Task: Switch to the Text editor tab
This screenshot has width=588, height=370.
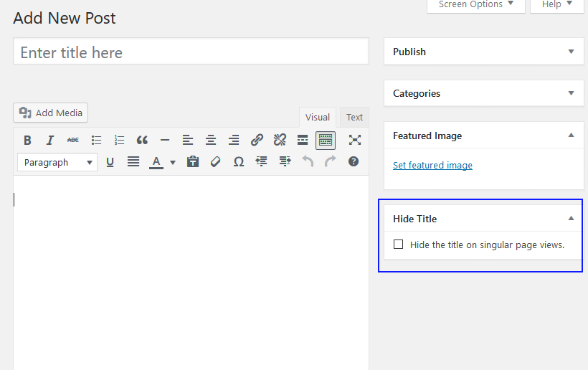Action: (354, 118)
